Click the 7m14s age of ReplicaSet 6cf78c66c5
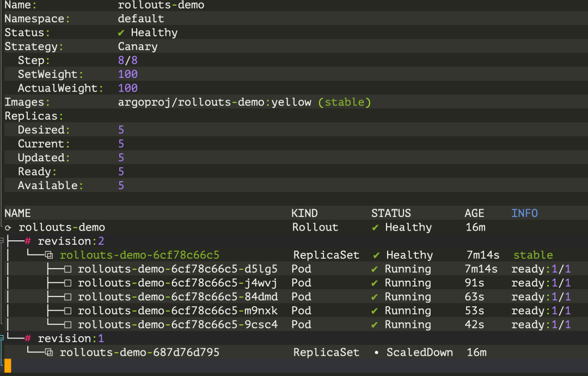Screen dimensions: 588x376 coord(483,255)
